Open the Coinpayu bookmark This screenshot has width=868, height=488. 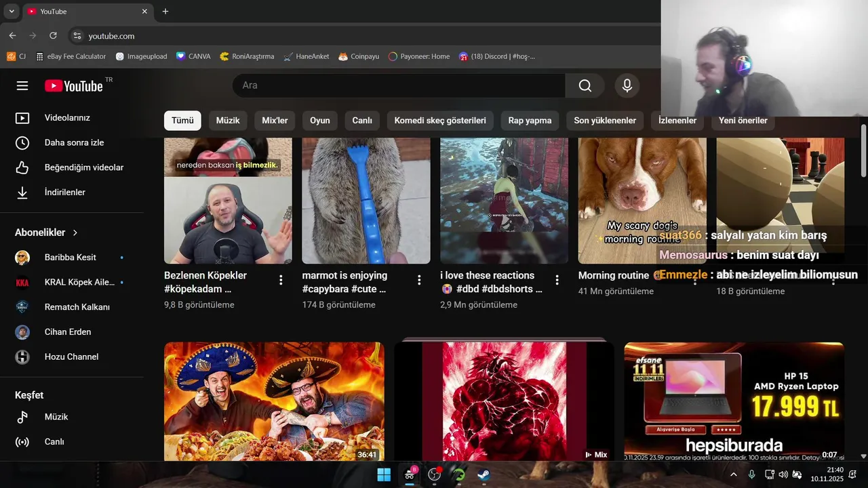tap(359, 56)
